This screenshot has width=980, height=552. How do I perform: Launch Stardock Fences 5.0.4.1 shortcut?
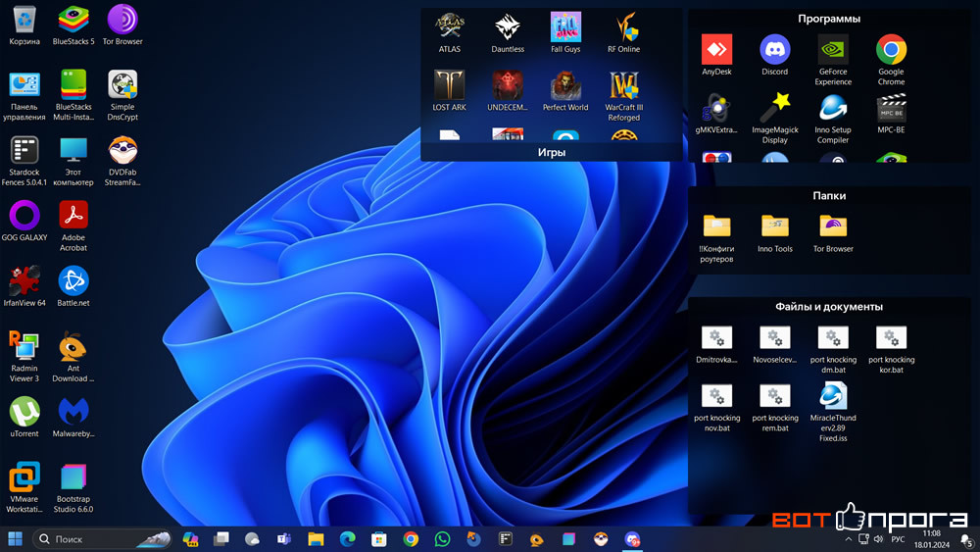point(24,162)
